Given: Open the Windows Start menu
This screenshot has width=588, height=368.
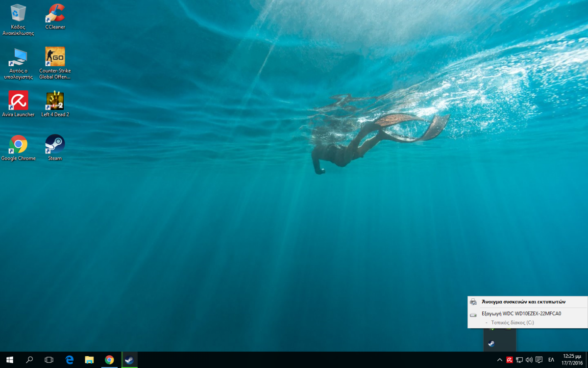Looking at the screenshot, I should (9, 360).
